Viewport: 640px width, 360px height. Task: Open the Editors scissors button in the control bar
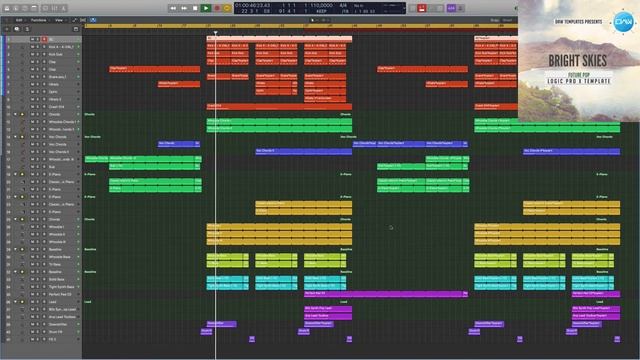click(64, 8)
